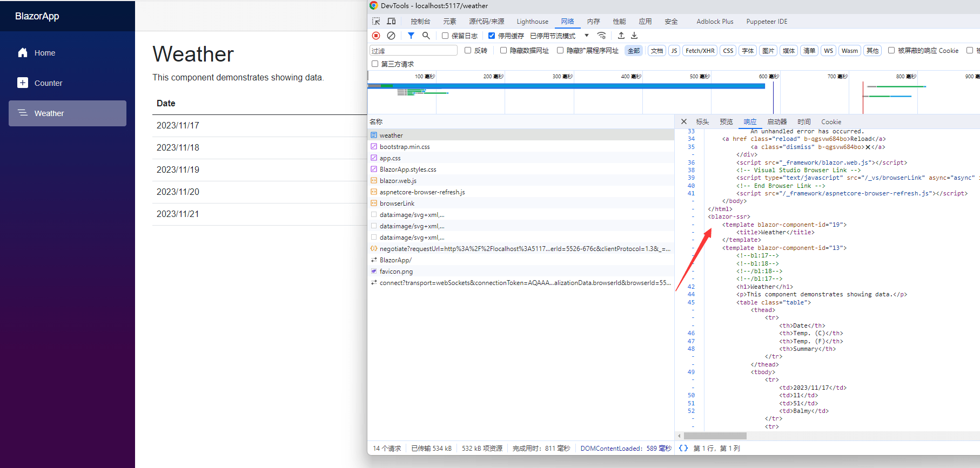Select weather document request row
Screen dimensions: 980x468
(521, 135)
